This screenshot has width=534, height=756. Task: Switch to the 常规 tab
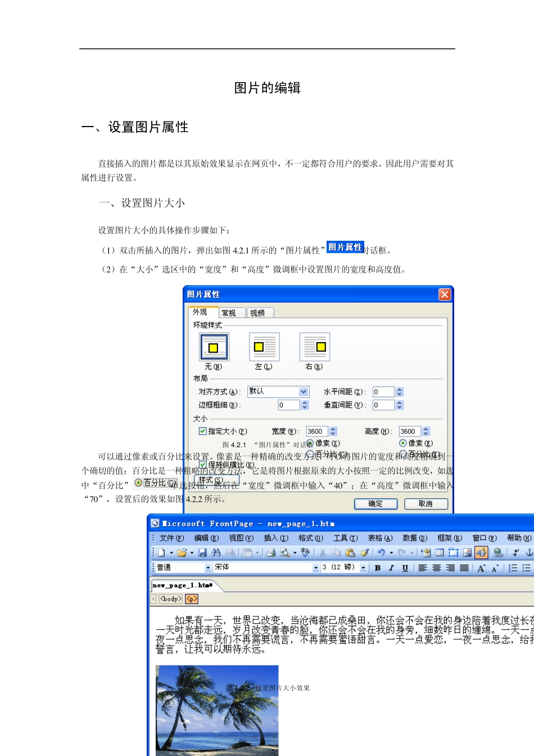pyautogui.click(x=229, y=313)
